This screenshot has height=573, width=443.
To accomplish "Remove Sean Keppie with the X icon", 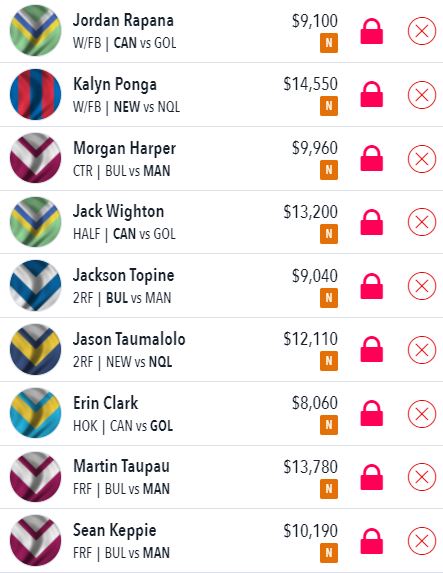I will 422,540.
